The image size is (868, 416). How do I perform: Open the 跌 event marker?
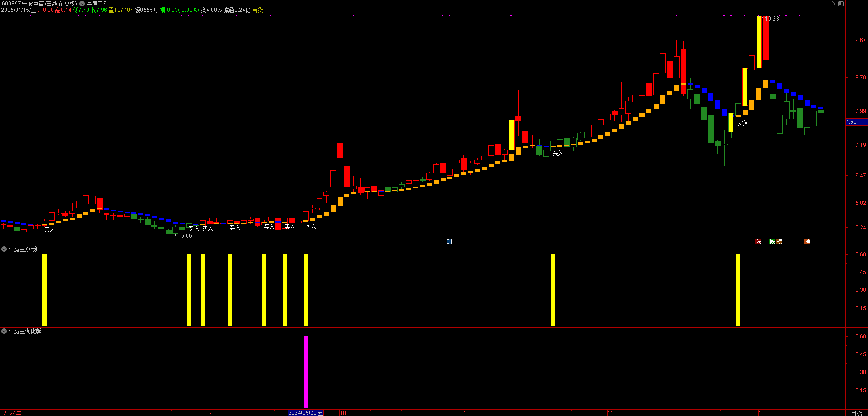pyautogui.click(x=773, y=242)
